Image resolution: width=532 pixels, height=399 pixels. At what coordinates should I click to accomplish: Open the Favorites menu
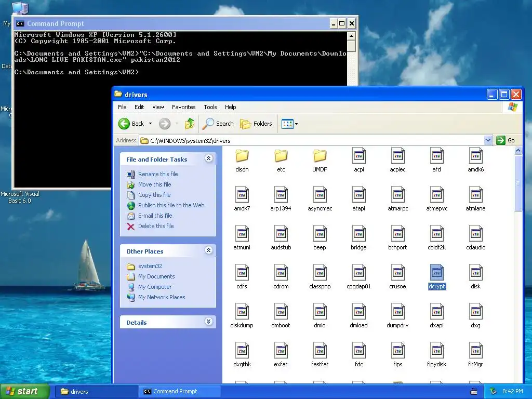(183, 107)
